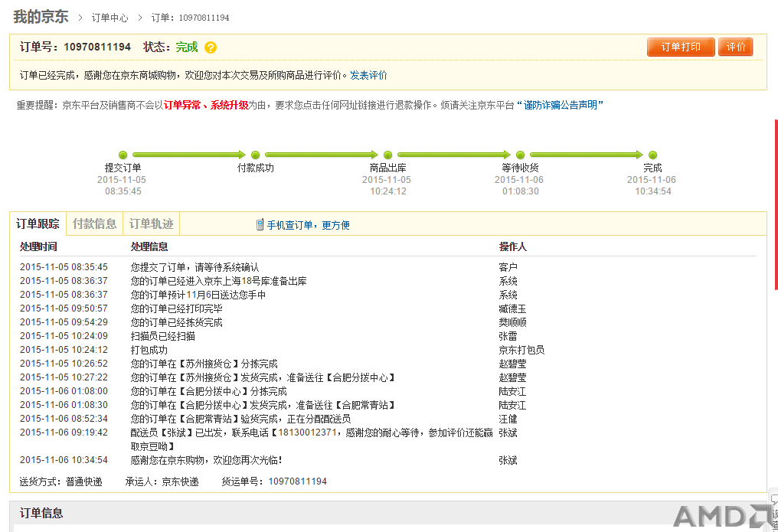Click the 完成 progress step dot
The height and width of the screenshot is (532, 778).
click(653, 155)
